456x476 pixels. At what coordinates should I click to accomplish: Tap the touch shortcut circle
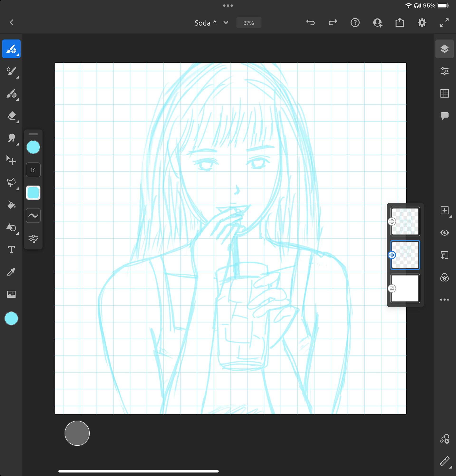click(x=77, y=433)
